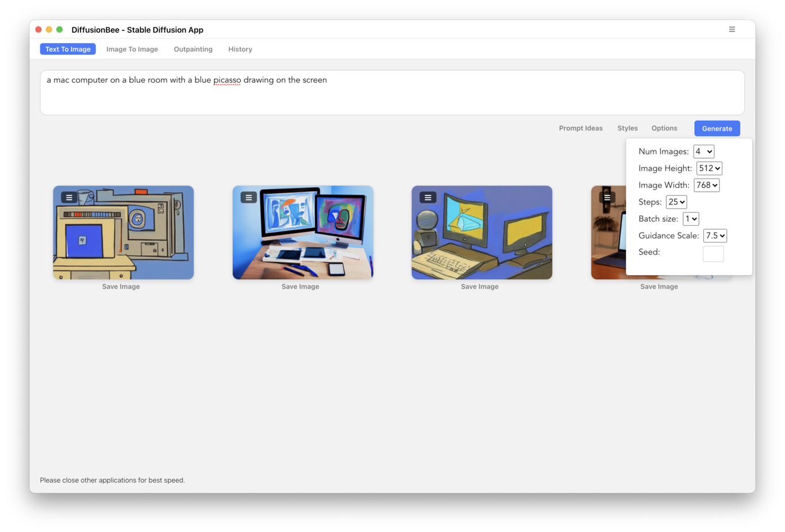
Task: Open menu icon on third generated image
Action: coord(428,198)
